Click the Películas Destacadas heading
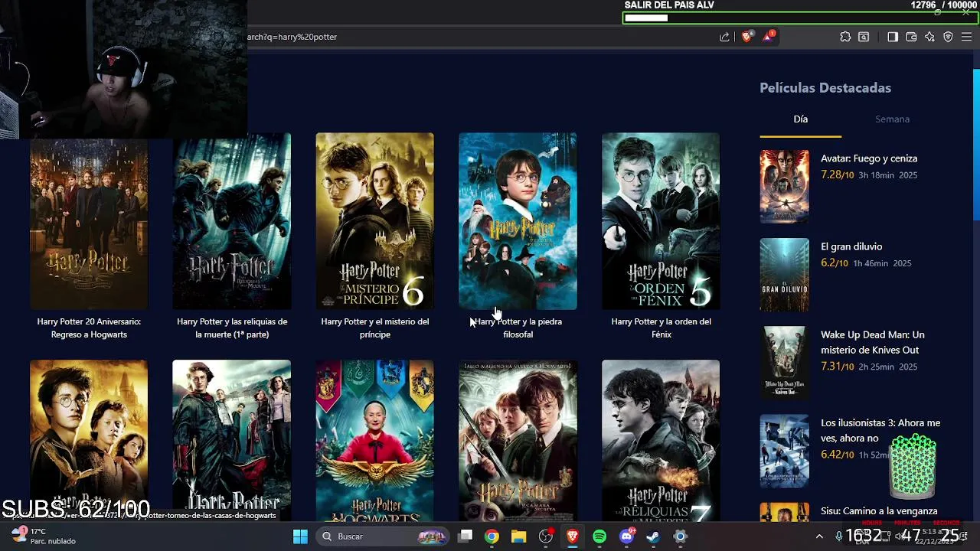The height and width of the screenshot is (551, 980). pos(825,88)
